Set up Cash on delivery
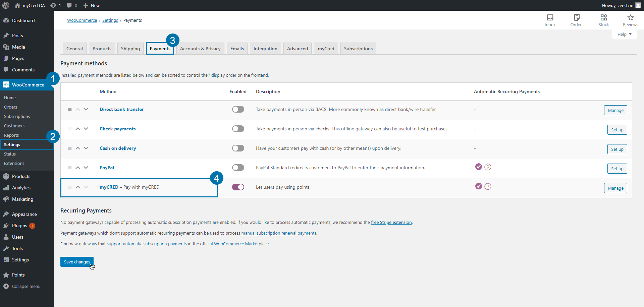The width and height of the screenshot is (644, 307). [x=617, y=149]
